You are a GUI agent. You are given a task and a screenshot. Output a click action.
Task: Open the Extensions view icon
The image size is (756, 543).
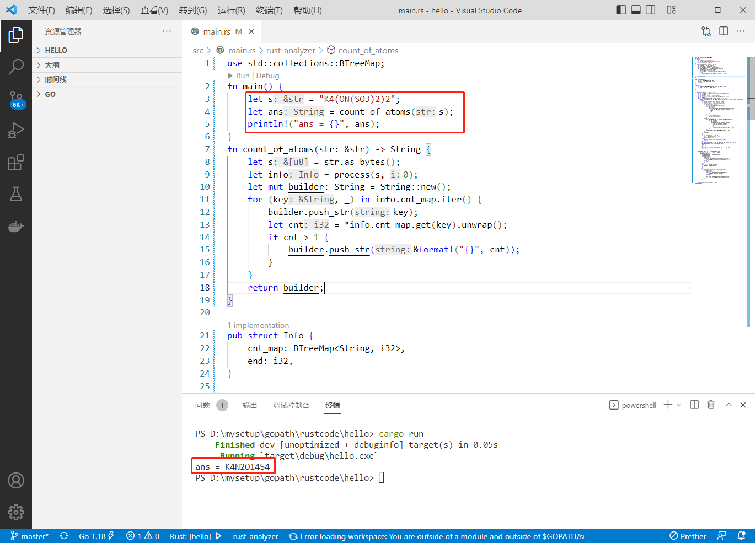[16, 163]
